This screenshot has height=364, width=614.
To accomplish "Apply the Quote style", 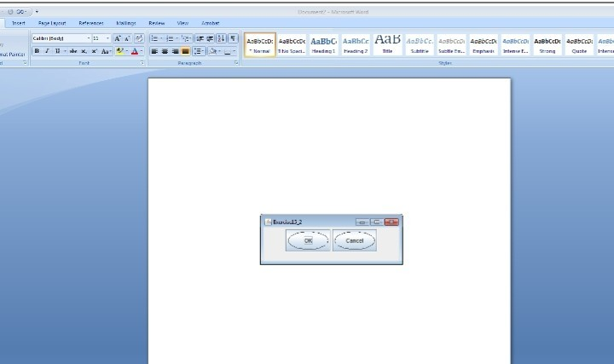I will click(x=579, y=44).
